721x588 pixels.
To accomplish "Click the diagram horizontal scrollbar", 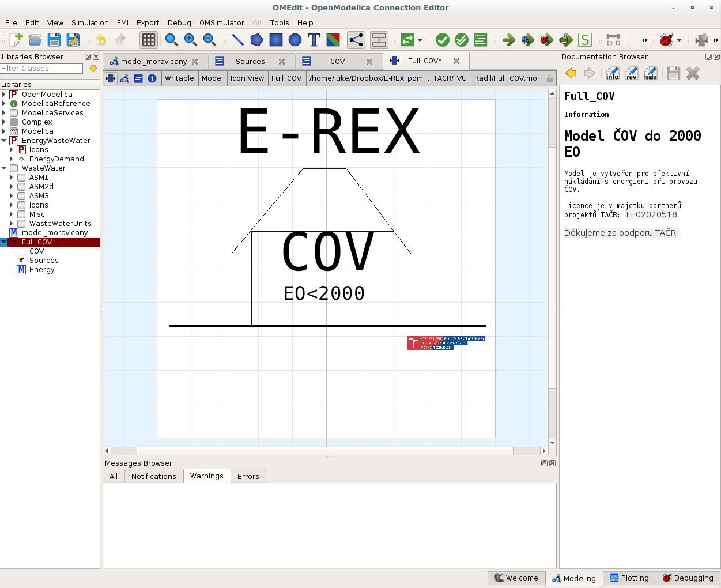I will (326, 451).
